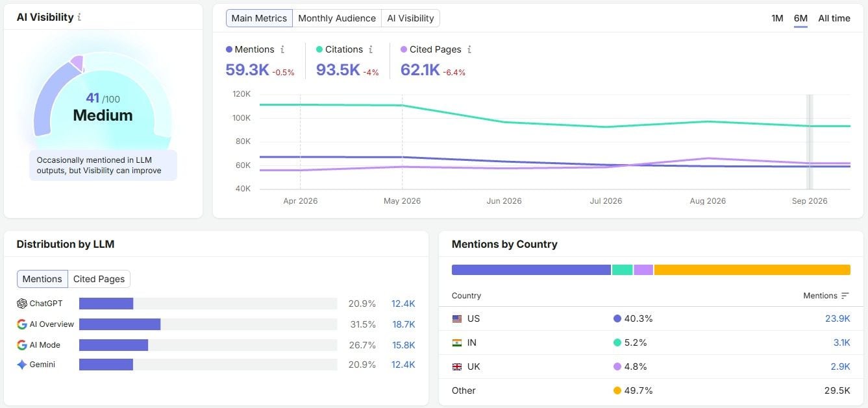Click the Gemini sparkle icon
This screenshot has width=868, height=408.
pyautogui.click(x=22, y=365)
